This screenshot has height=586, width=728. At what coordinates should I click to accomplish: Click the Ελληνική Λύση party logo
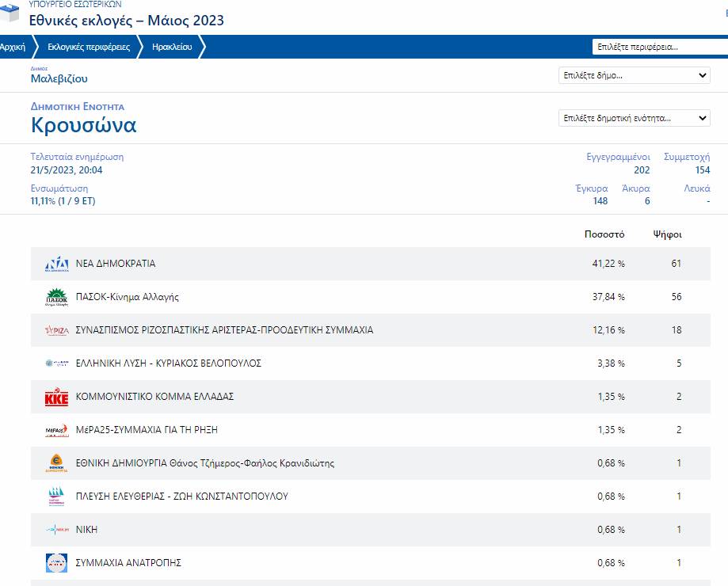click(x=57, y=363)
